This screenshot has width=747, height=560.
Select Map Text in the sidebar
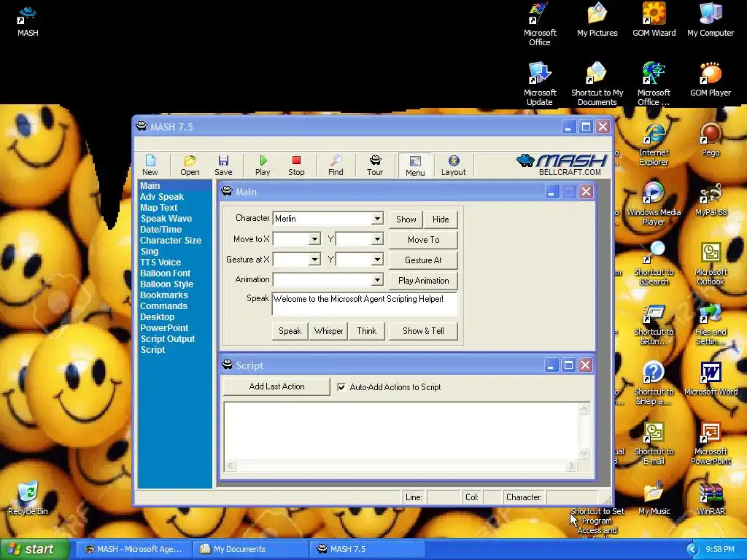158,208
